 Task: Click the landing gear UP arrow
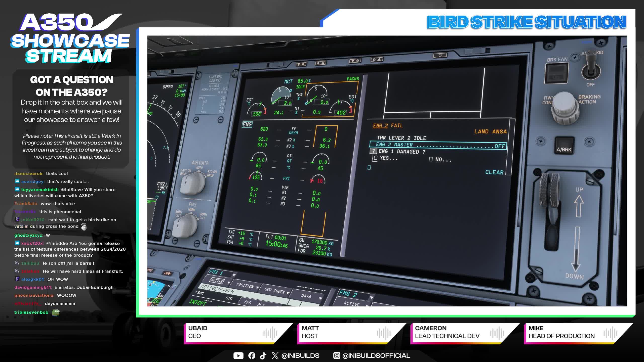[x=579, y=206]
